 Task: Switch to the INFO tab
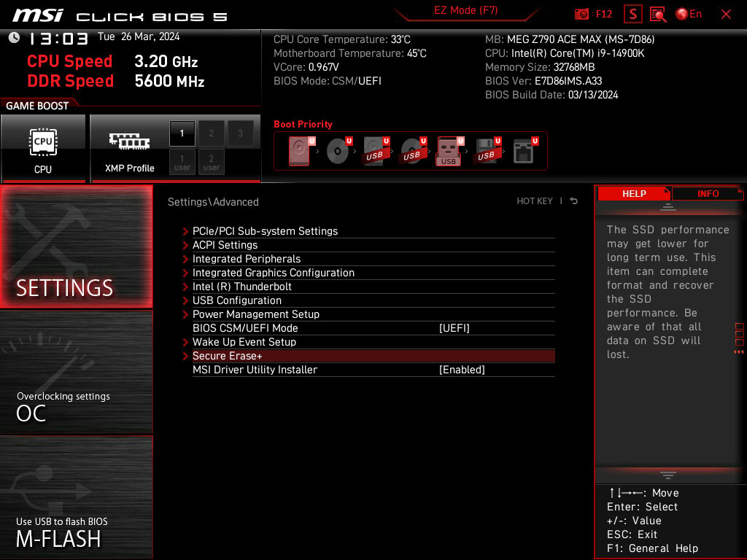click(x=708, y=194)
